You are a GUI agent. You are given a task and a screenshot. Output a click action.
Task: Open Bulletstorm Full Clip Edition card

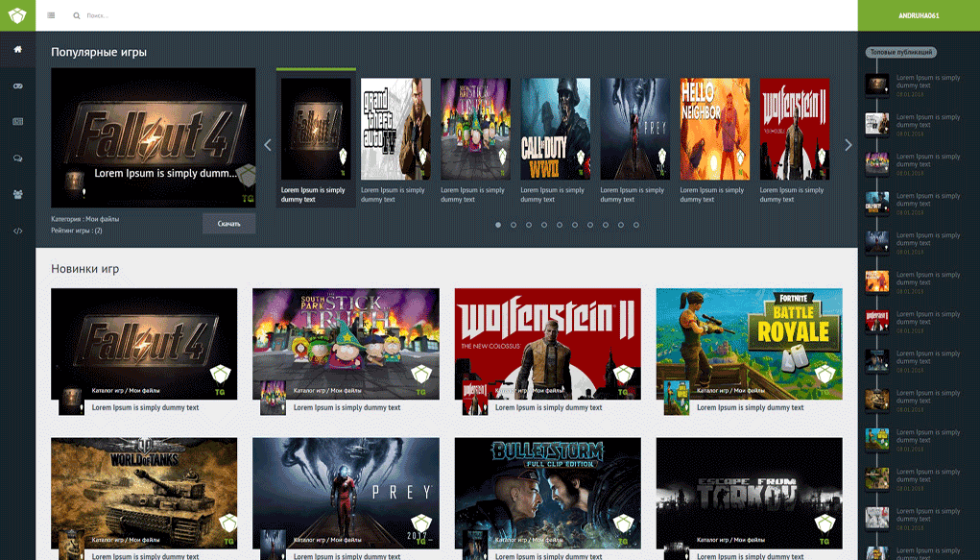547,493
